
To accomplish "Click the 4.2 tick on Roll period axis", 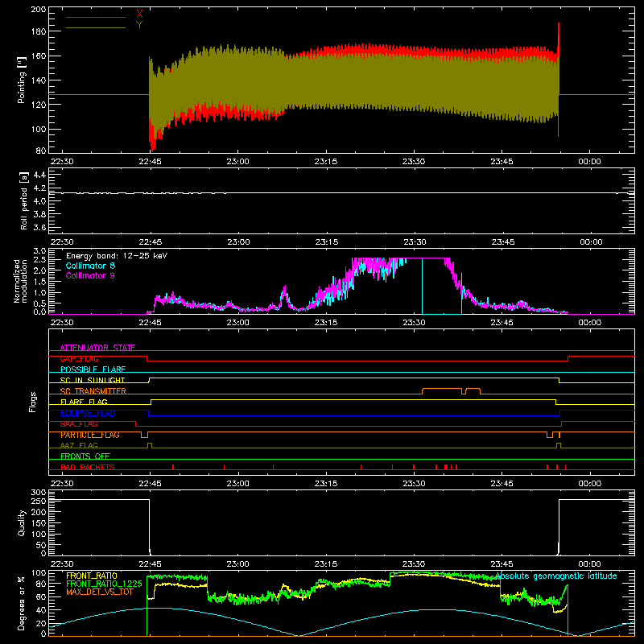I will tap(39, 188).
